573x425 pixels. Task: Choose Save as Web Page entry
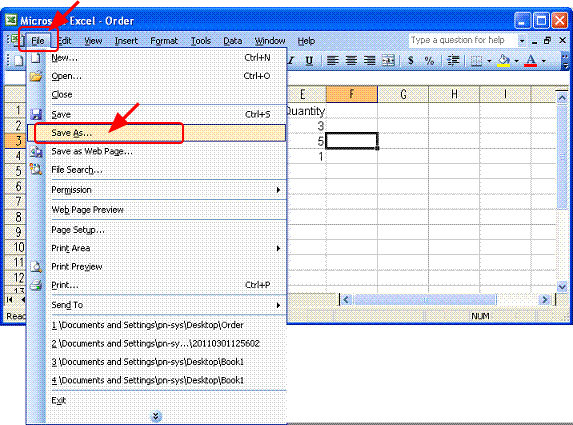(156, 151)
